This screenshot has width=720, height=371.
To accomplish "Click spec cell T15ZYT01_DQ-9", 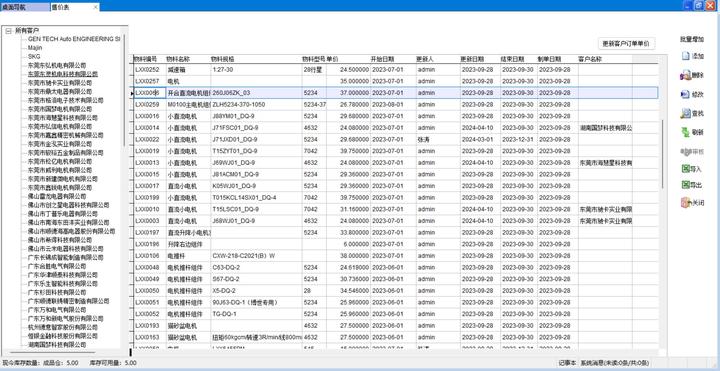I will [256, 151].
